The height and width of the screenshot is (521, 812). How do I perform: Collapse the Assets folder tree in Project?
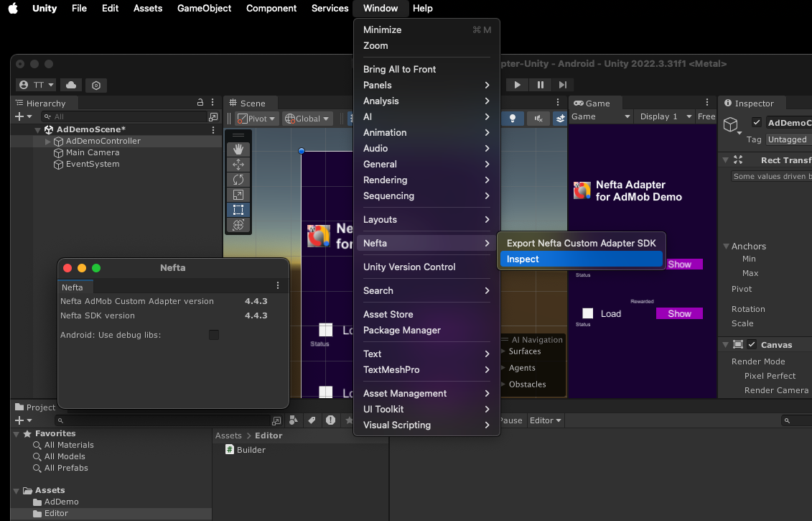(x=17, y=490)
